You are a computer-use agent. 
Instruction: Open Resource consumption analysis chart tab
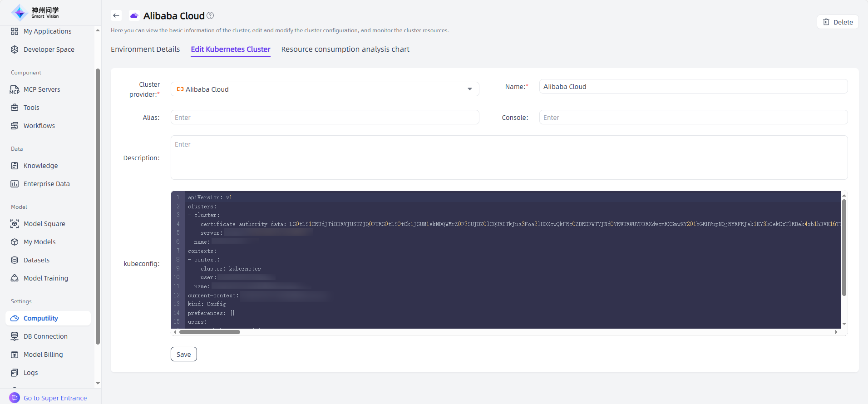point(345,49)
